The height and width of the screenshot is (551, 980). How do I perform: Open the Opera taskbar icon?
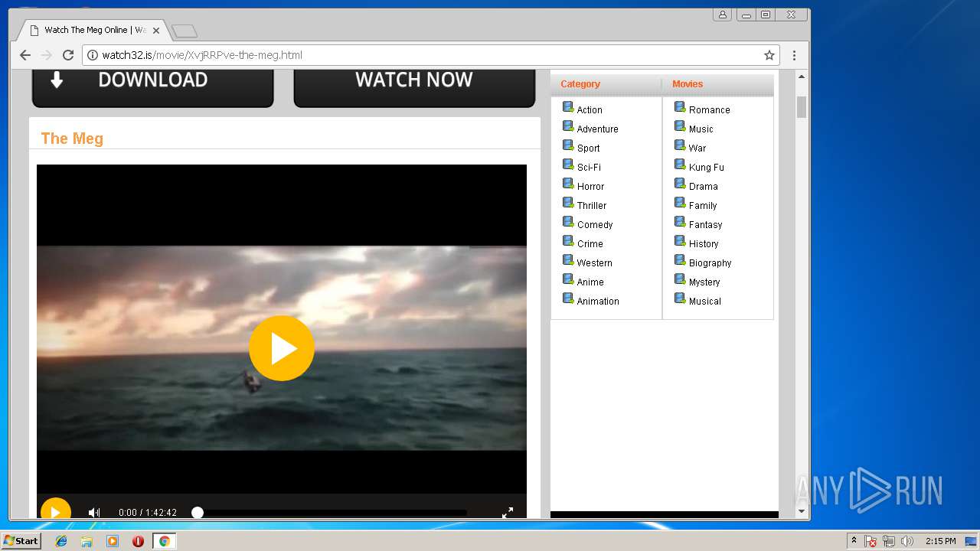coord(138,541)
